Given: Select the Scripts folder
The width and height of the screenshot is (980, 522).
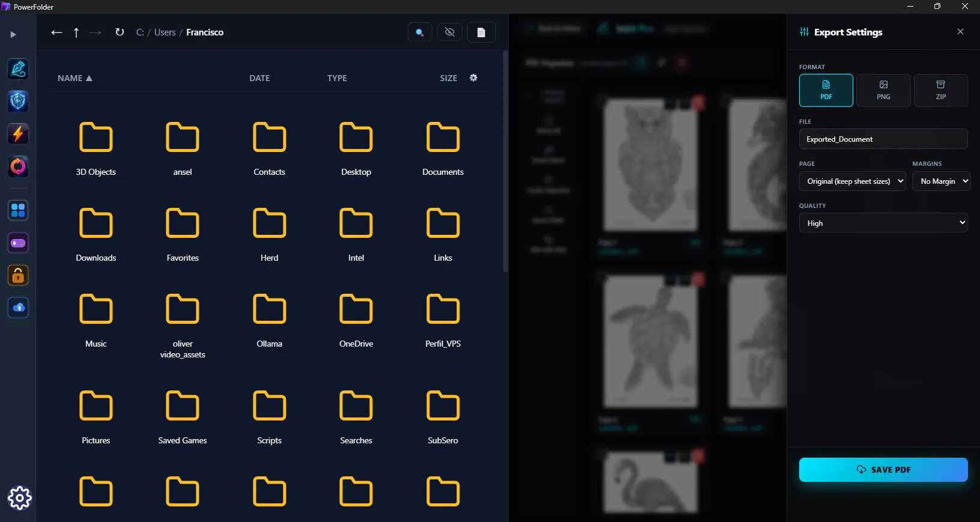Looking at the screenshot, I should (270, 417).
